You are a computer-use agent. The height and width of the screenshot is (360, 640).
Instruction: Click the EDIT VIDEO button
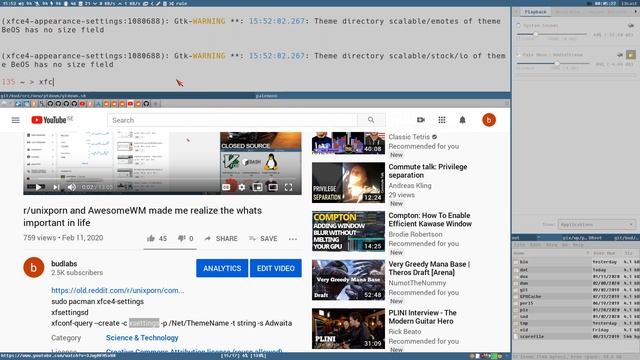[276, 268]
